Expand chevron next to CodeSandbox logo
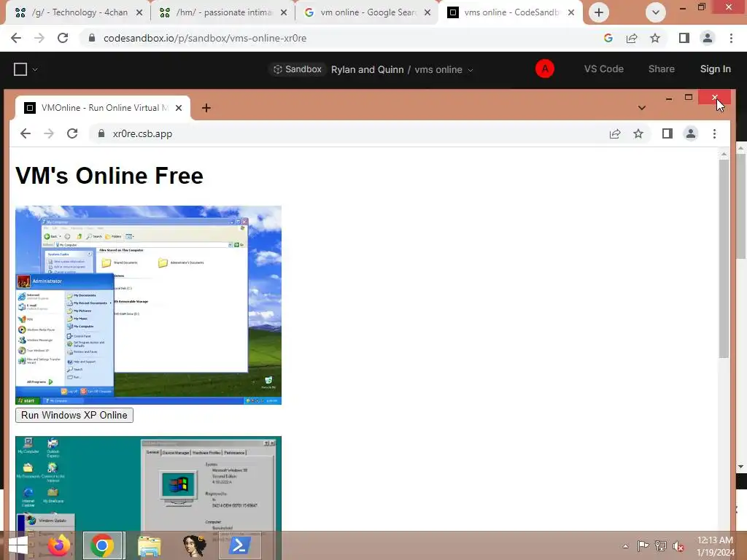 35,69
